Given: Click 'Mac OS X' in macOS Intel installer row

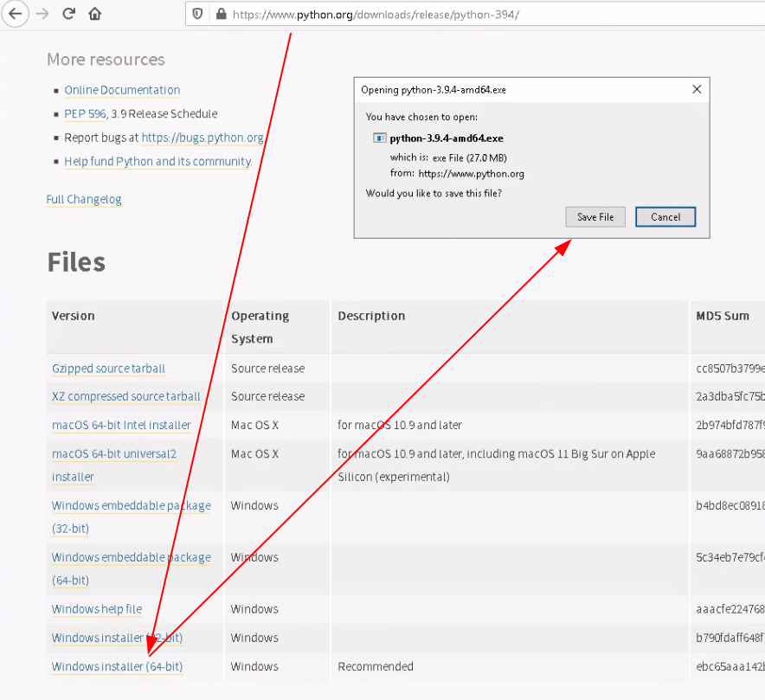Looking at the screenshot, I should 254,426.
